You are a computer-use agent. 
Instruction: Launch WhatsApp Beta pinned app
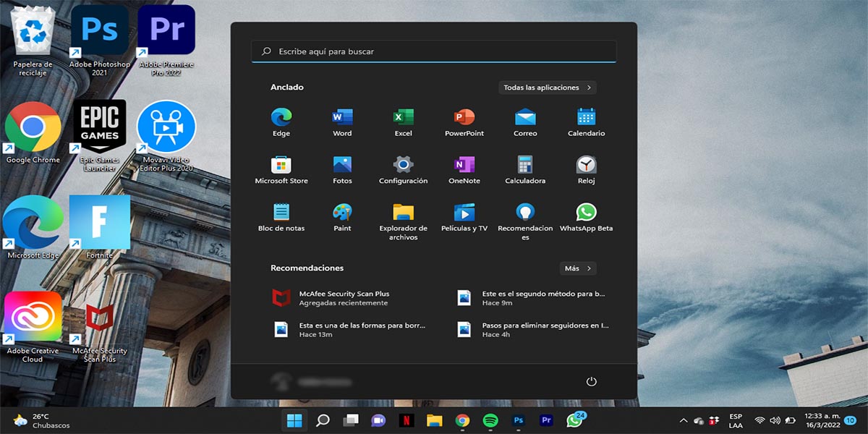coord(586,213)
